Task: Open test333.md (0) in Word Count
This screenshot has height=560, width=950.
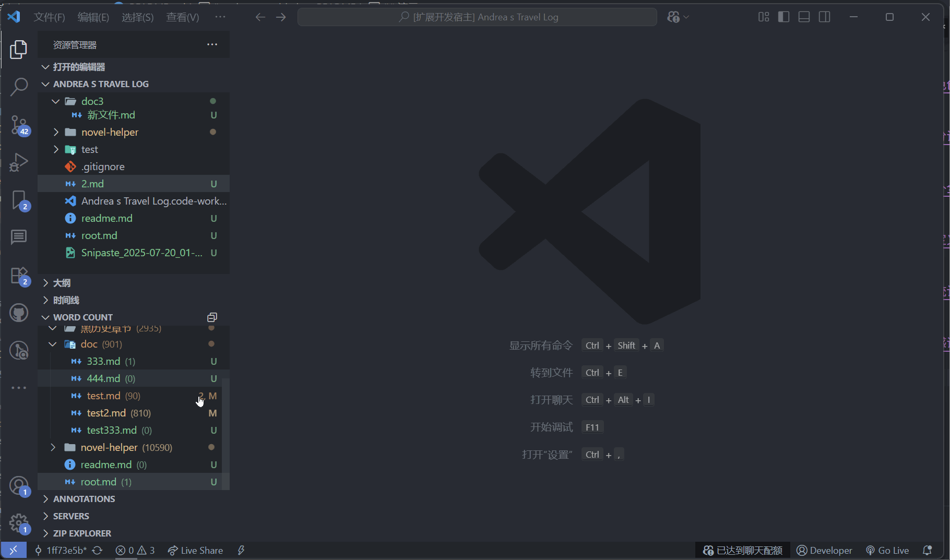Action: tap(130, 430)
